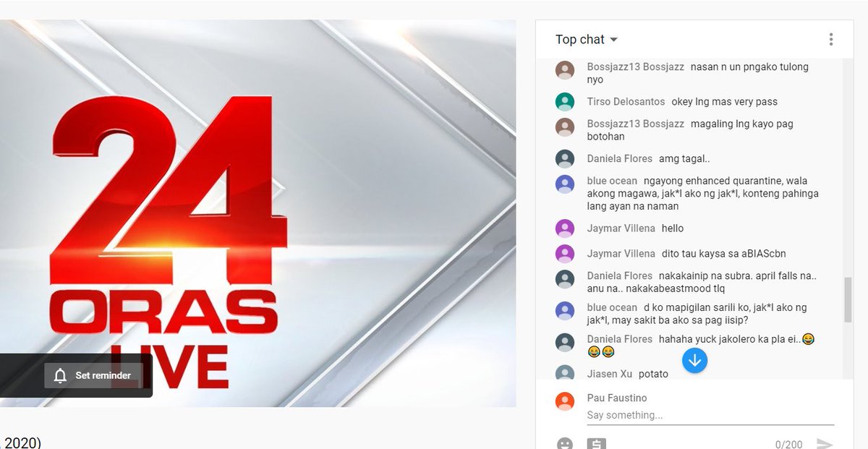Click the message 'dito tau kaysa sa aBIAScbn'
868x449 pixels.
pos(723,254)
